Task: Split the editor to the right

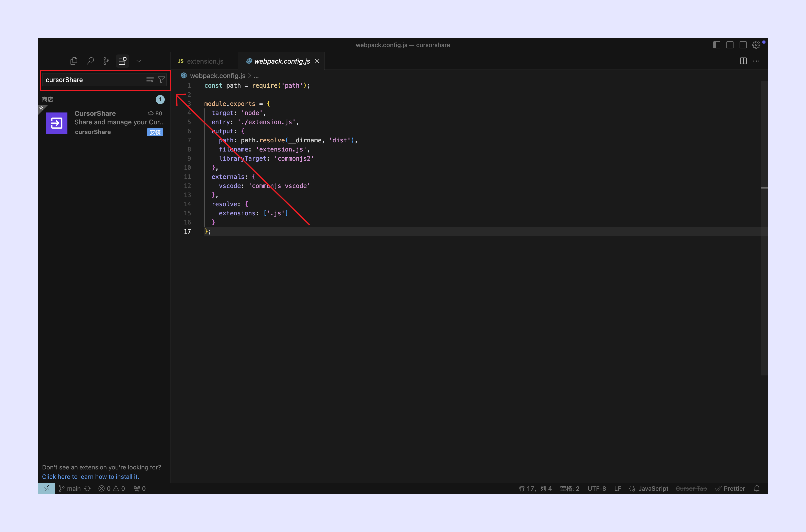Action: tap(743, 61)
